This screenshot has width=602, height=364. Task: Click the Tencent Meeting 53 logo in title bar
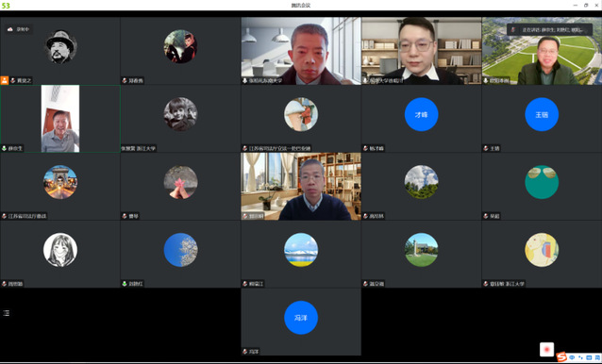(6, 6)
